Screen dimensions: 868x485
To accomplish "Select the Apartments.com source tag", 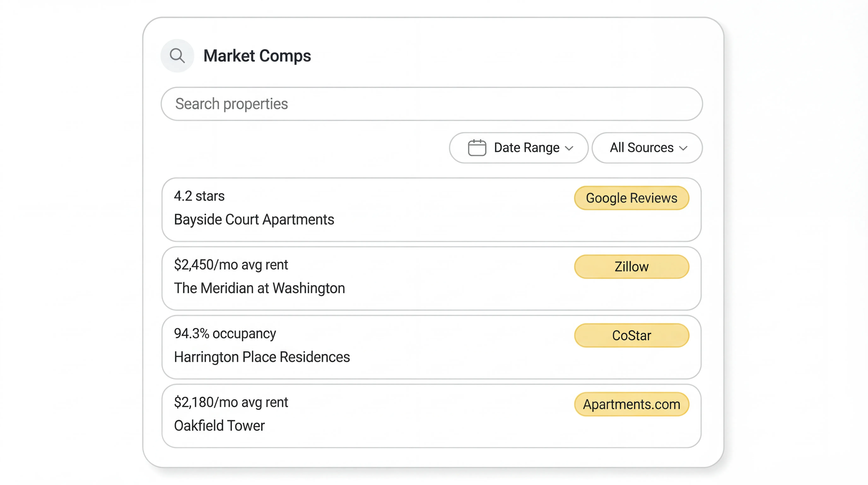I will [631, 404].
